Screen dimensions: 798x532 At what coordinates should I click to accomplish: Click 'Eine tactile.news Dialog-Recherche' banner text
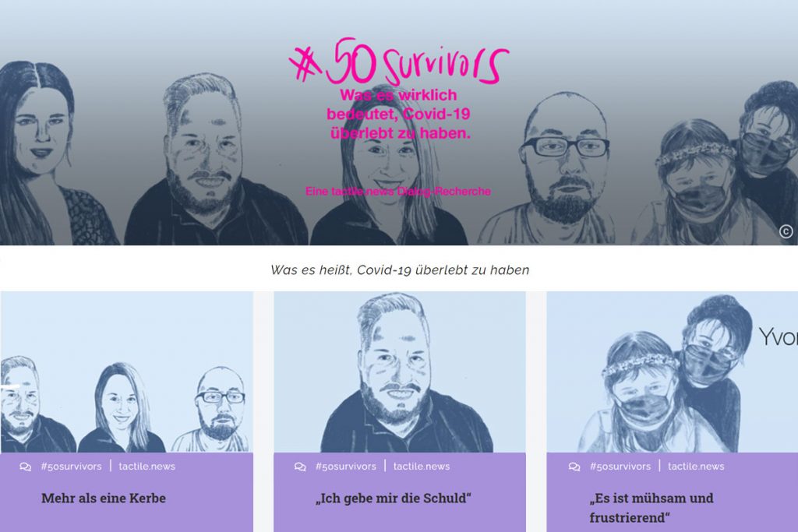[398, 192]
